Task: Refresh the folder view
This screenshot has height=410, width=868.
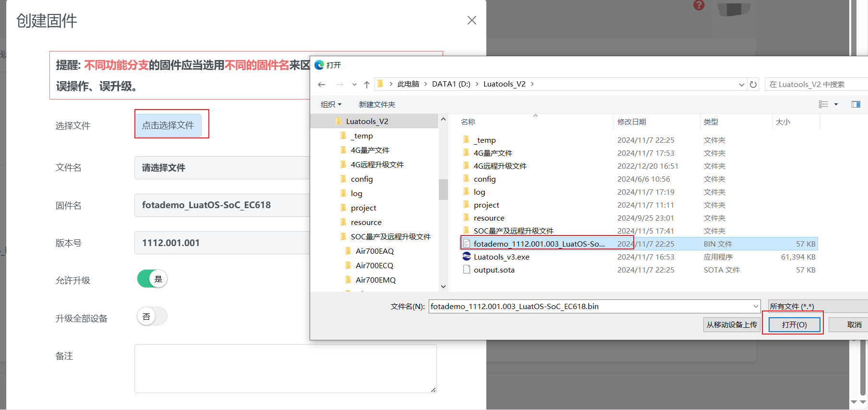Action: coord(753,85)
